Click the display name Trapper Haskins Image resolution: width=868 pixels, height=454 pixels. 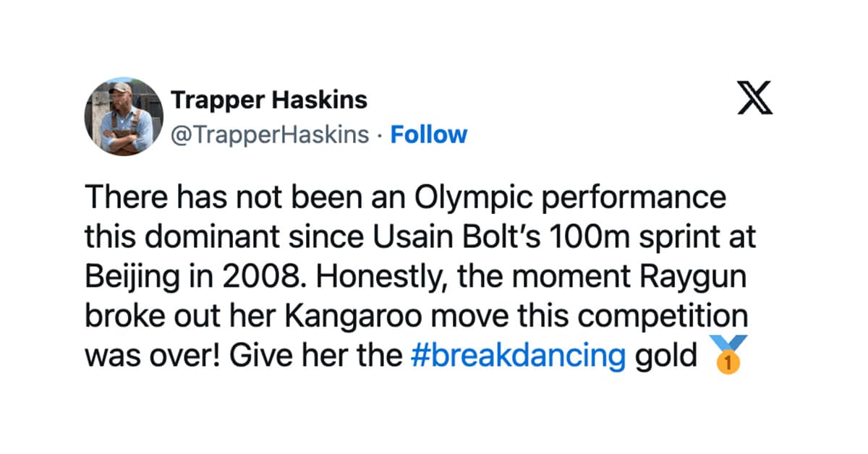coord(268,101)
